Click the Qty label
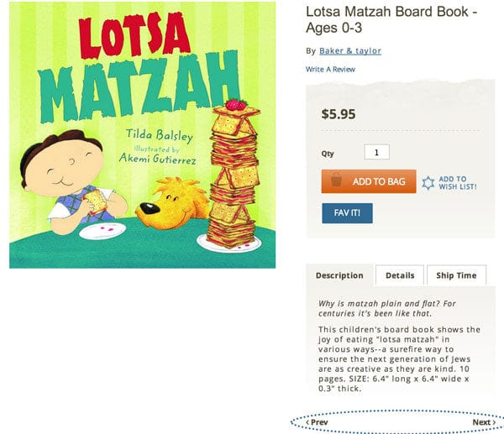The height and width of the screenshot is (434, 504). coord(328,154)
